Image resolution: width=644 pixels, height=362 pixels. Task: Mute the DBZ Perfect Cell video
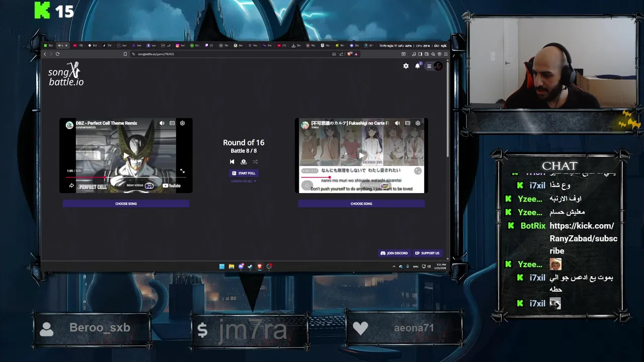coord(162,123)
